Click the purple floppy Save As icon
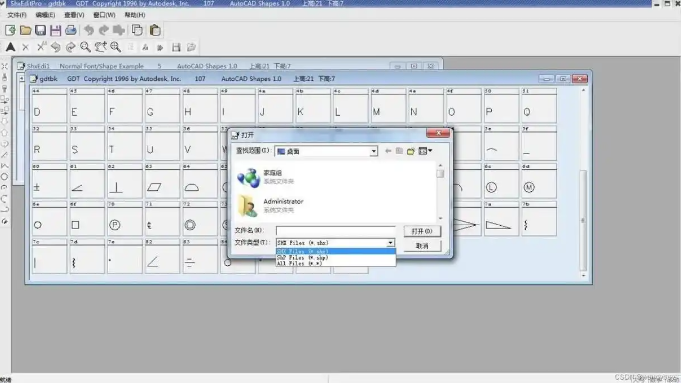 [x=56, y=30]
